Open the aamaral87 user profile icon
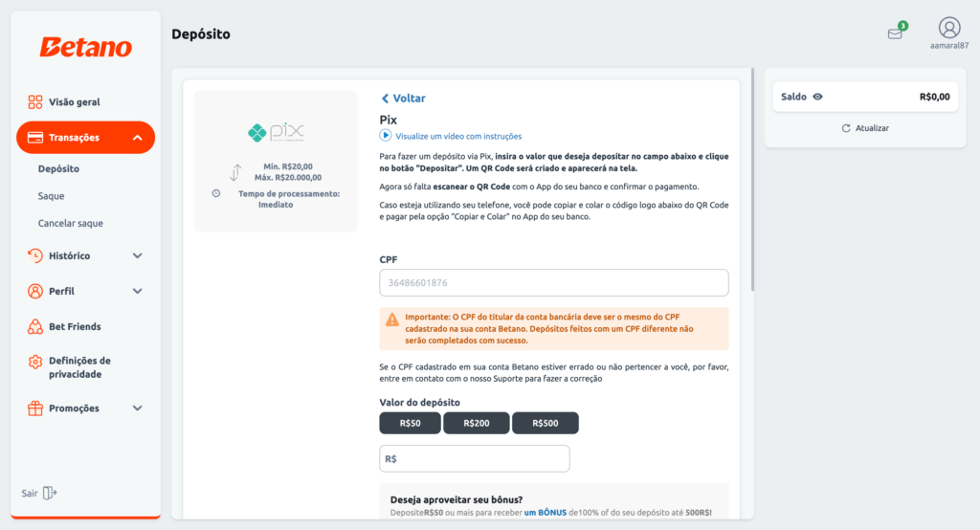The image size is (980, 530). click(948, 28)
